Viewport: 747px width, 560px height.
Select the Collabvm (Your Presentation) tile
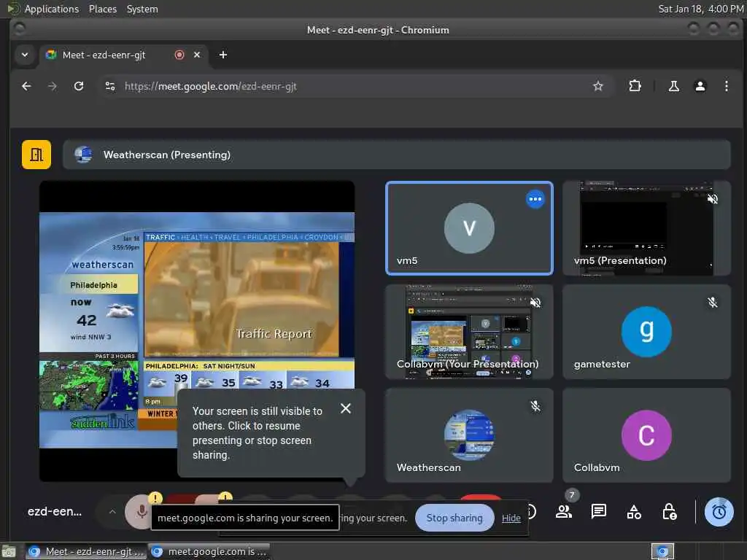coord(469,332)
